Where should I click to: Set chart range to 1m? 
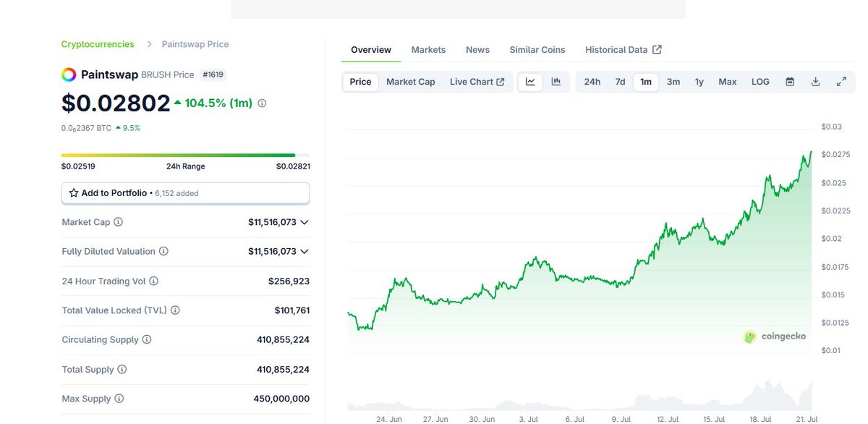tap(646, 82)
